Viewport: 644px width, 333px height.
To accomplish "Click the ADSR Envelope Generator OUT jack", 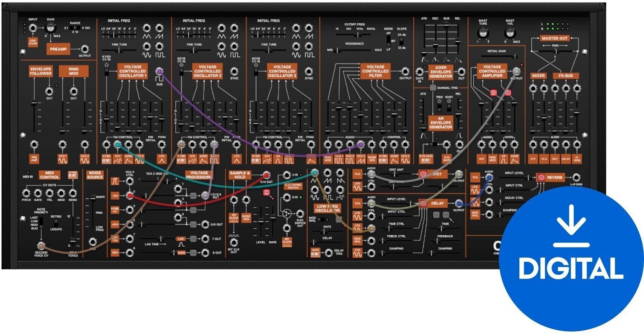I will click(x=461, y=72).
